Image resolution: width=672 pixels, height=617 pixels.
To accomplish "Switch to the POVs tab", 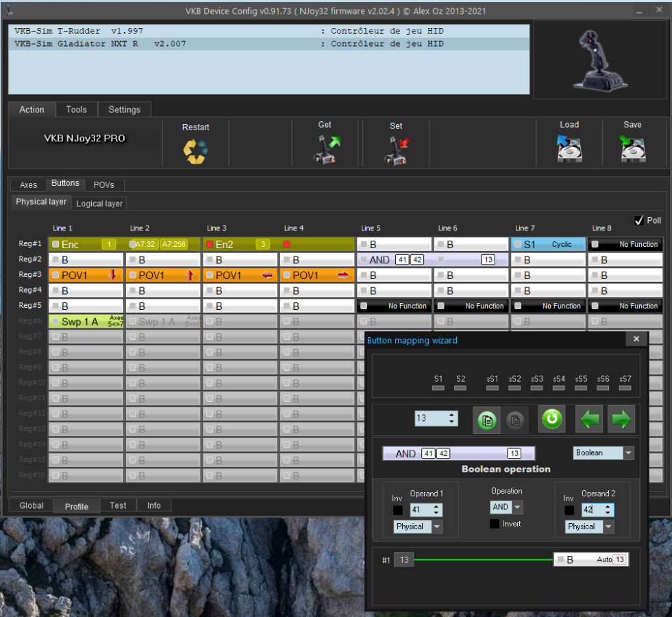I will (x=104, y=185).
